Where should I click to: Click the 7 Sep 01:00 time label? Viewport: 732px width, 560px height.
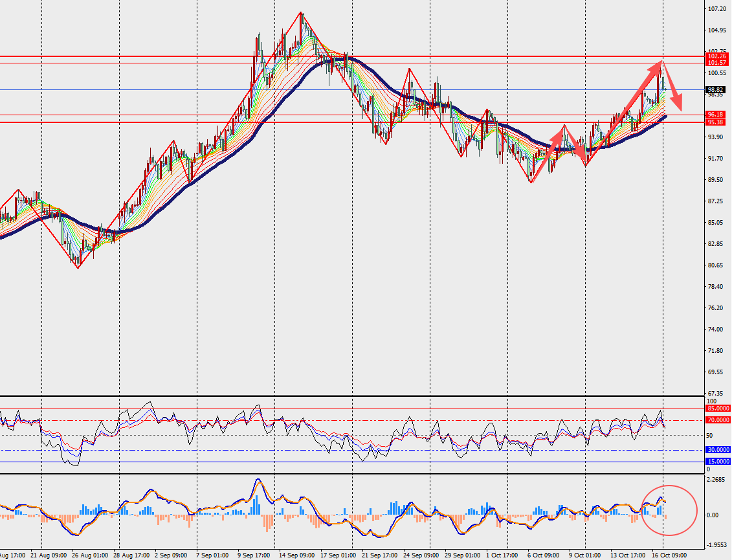(x=212, y=555)
